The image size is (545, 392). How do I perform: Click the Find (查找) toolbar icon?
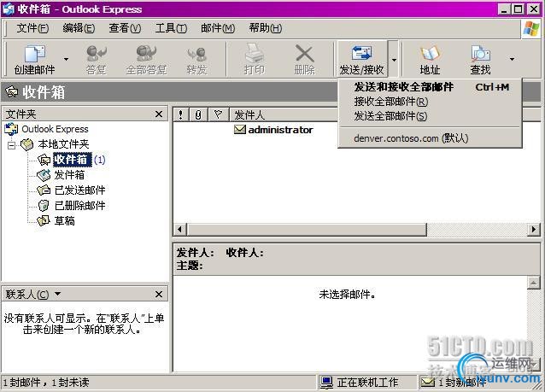click(480, 60)
